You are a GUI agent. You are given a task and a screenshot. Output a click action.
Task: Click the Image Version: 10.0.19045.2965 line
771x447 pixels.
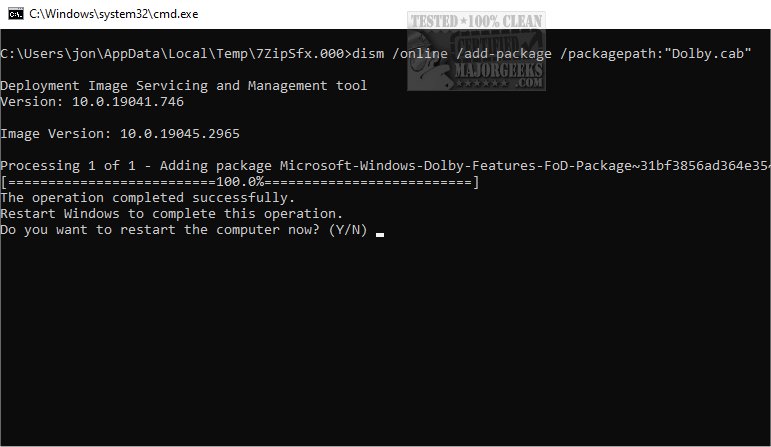(x=120, y=133)
